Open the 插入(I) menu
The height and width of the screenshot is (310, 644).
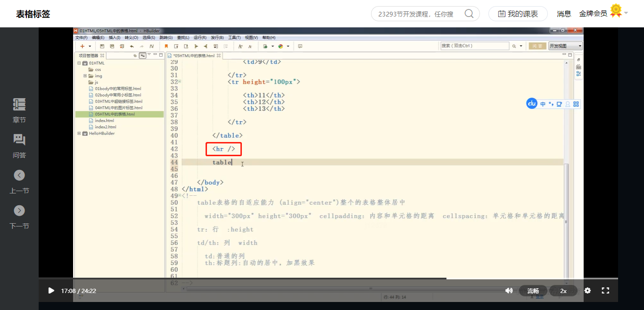[115, 38]
